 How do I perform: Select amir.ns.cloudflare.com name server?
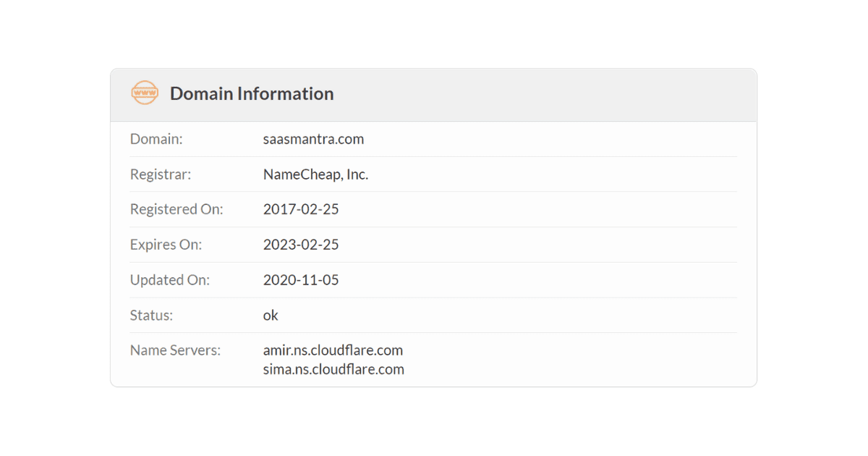pos(333,350)
